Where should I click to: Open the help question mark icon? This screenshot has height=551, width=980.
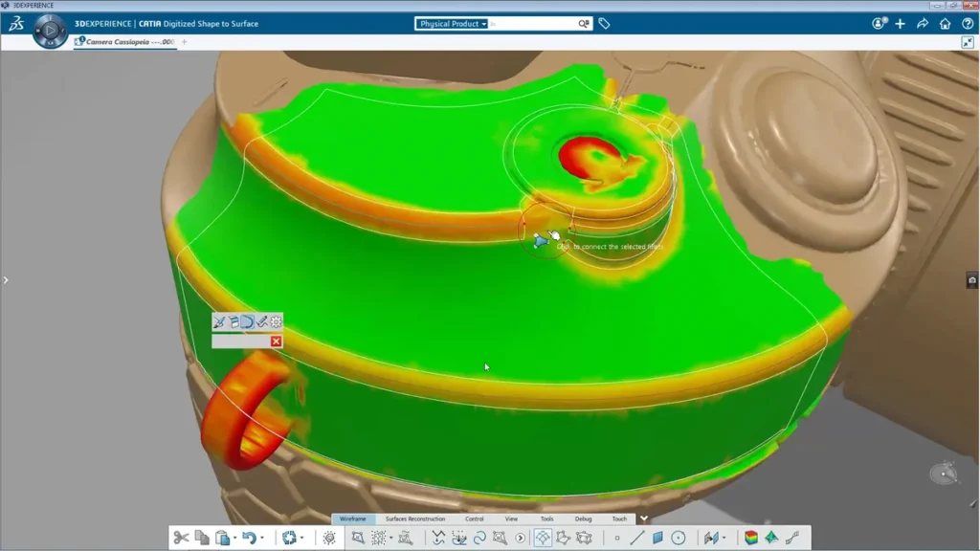(968, 24)
